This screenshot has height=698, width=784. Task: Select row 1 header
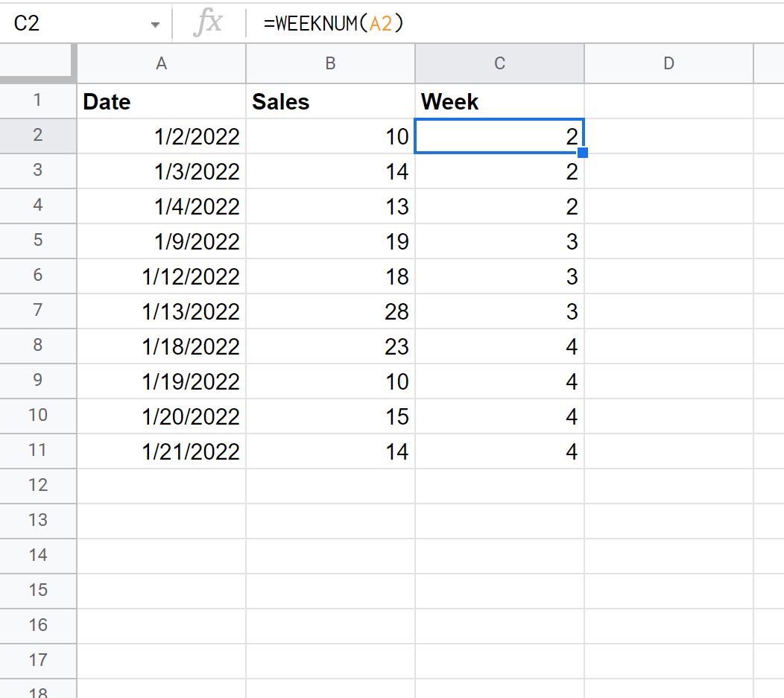(38, 101)
